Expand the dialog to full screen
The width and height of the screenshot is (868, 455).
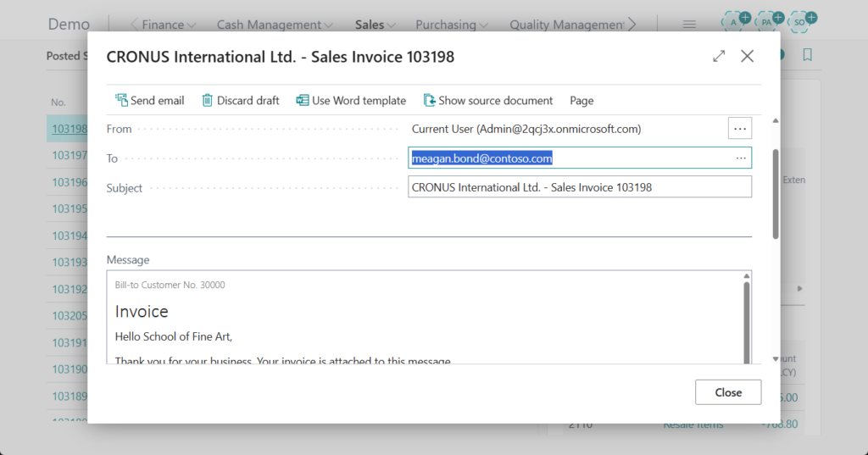click(719, 57)
